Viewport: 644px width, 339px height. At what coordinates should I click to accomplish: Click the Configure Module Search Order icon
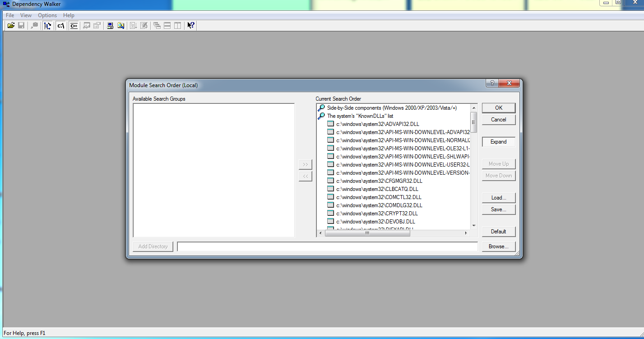tap(120, 26)
